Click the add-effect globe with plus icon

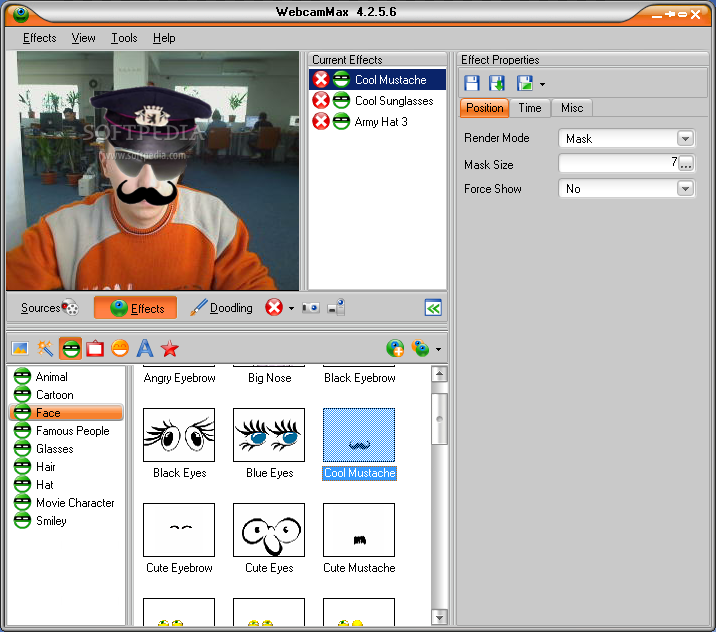point(395,348)
